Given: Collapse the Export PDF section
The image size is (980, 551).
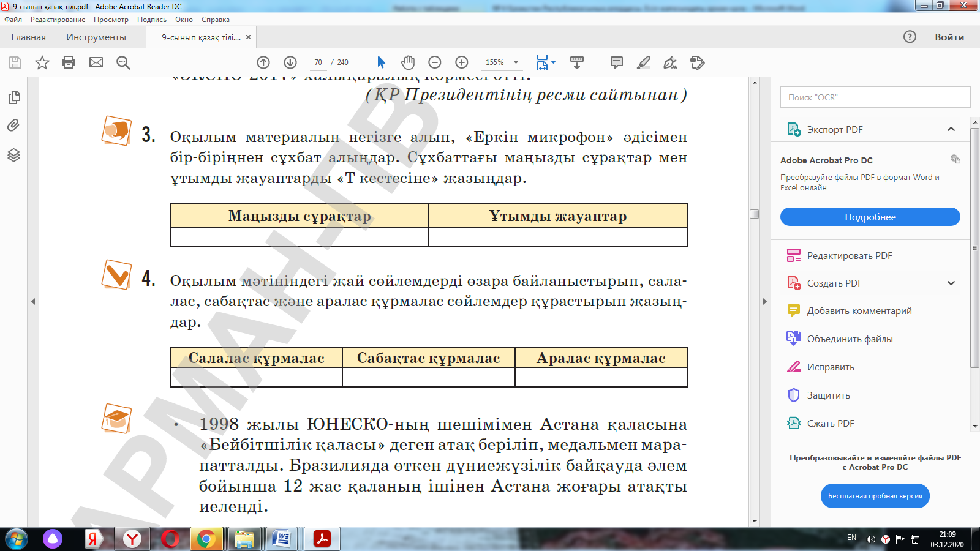Looking at the screenshot, I should [951, 129].
